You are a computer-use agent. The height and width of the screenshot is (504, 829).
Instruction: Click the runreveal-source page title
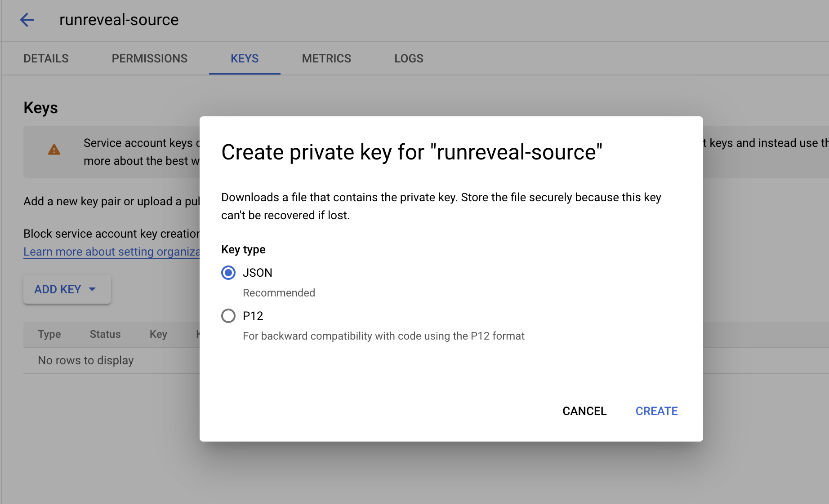(118, 20)
